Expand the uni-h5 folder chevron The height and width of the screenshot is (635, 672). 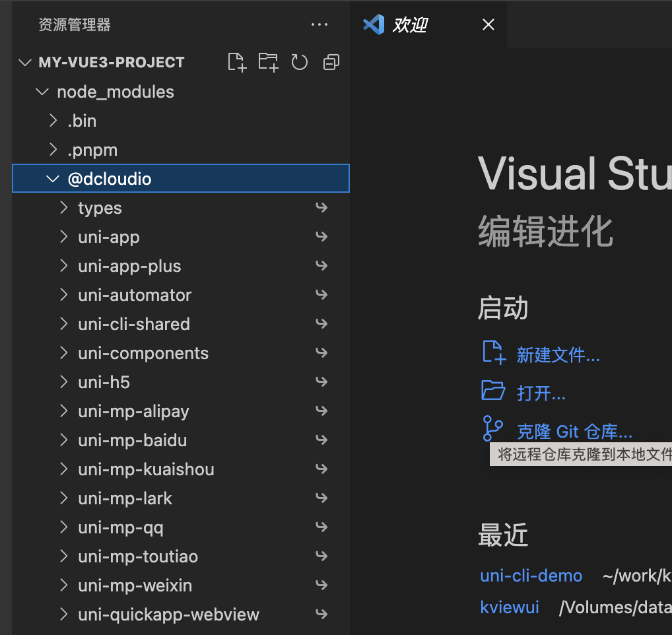click(x=64, y=382)
